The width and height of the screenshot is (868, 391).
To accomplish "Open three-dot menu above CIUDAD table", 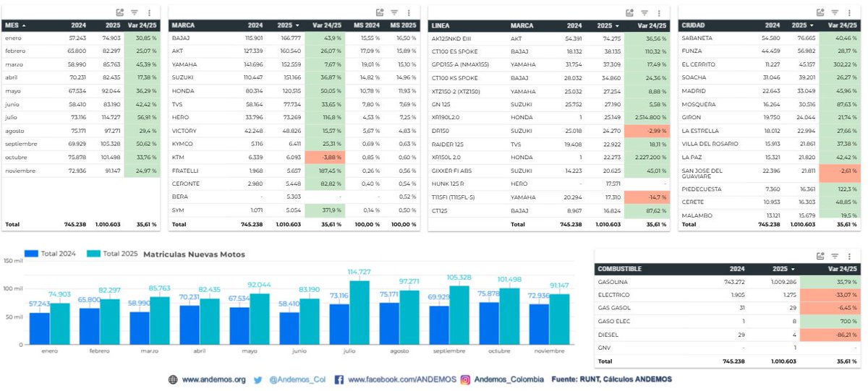I will point(848,12).
